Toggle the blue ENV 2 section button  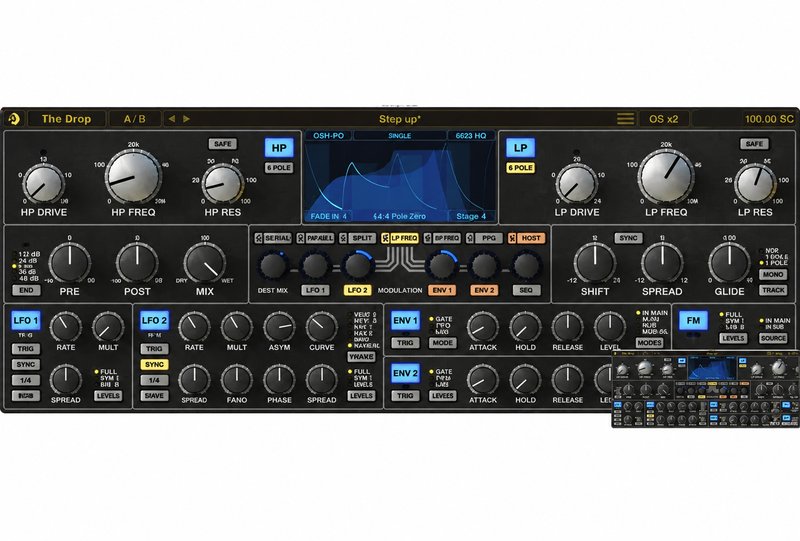pos(406,373)
